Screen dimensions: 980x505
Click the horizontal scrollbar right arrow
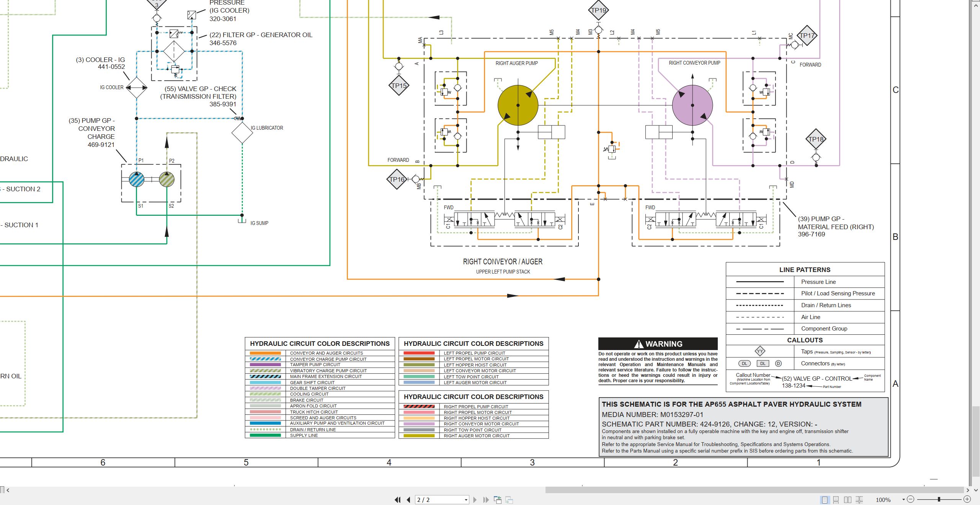click(968, 490)
